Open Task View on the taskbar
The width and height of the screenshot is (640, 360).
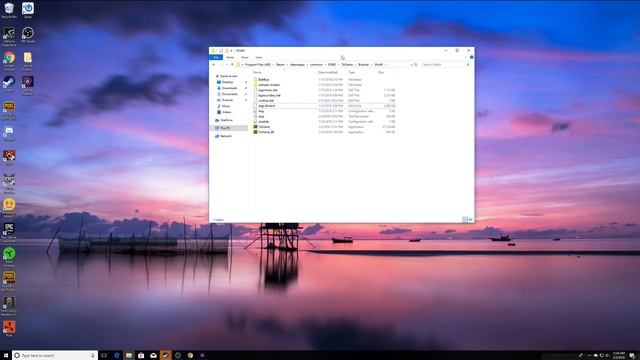point(104,356)
